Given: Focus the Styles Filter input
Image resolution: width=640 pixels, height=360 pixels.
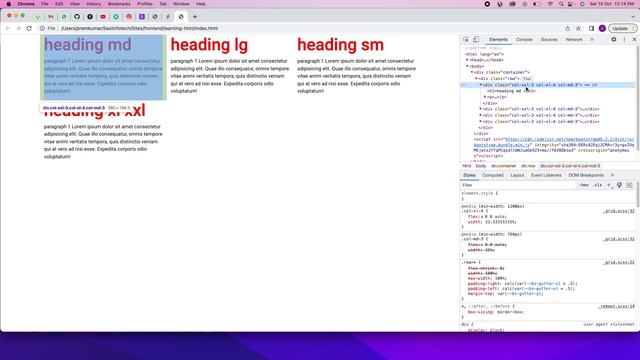Looking at the screenshot, I should 518,185.
